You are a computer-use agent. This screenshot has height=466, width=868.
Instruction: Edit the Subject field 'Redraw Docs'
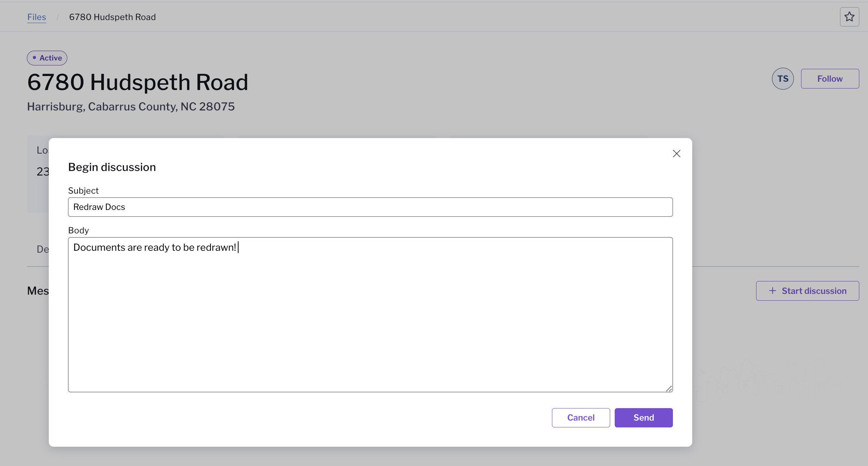click(x=370, y=207)
